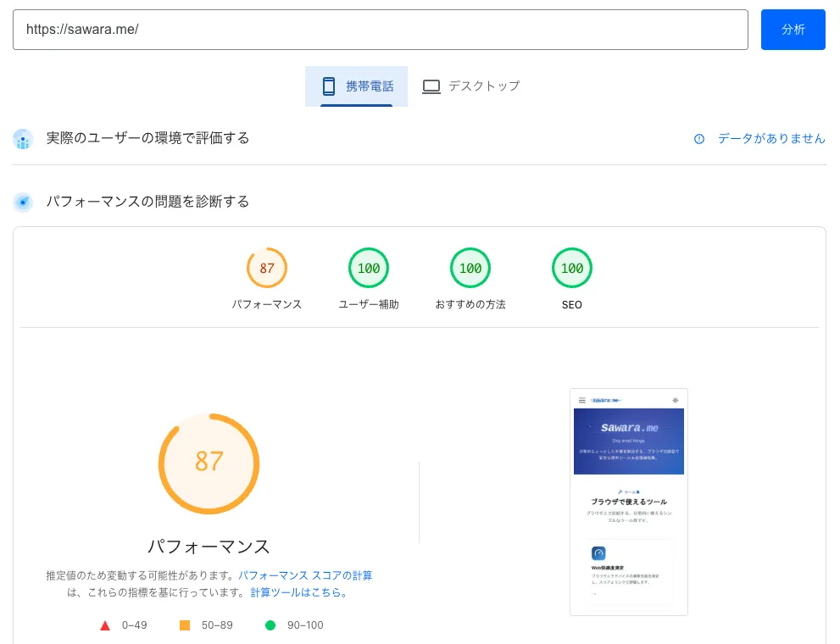Click the green circle 90–100 legend icon
The width and height of the screenshot is (840, 644).
pos(270,625)
